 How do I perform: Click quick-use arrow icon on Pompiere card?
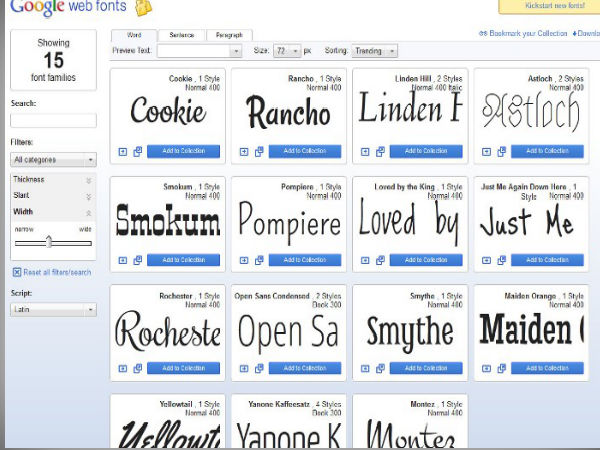(x=245, y=260)
